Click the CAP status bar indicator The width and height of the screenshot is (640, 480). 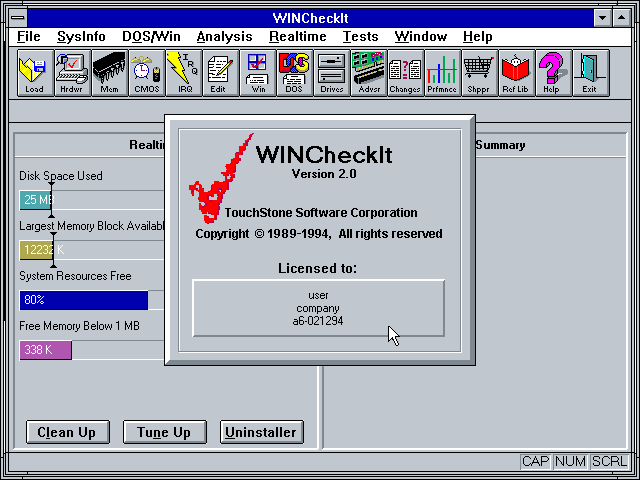point(535,461)
